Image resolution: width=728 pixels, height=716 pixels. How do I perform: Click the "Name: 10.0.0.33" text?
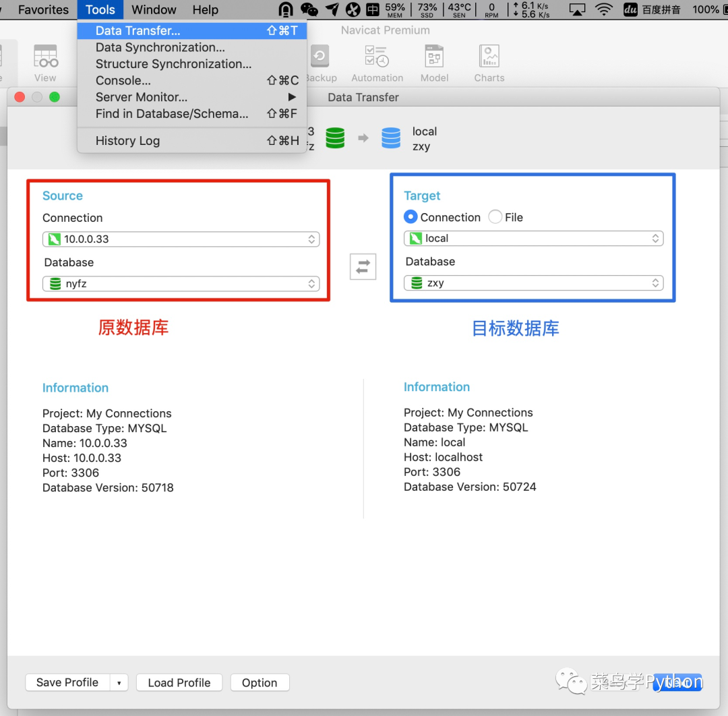tap(84, 444)
